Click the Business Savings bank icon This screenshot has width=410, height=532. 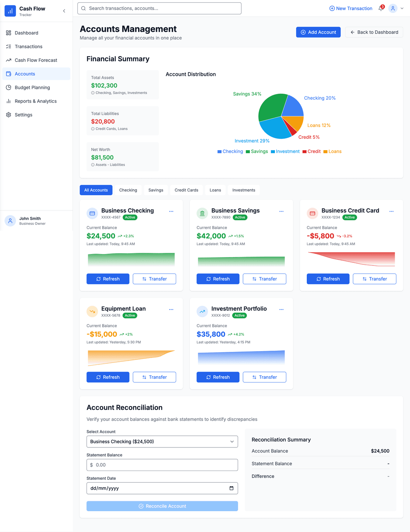pos(202,213)
